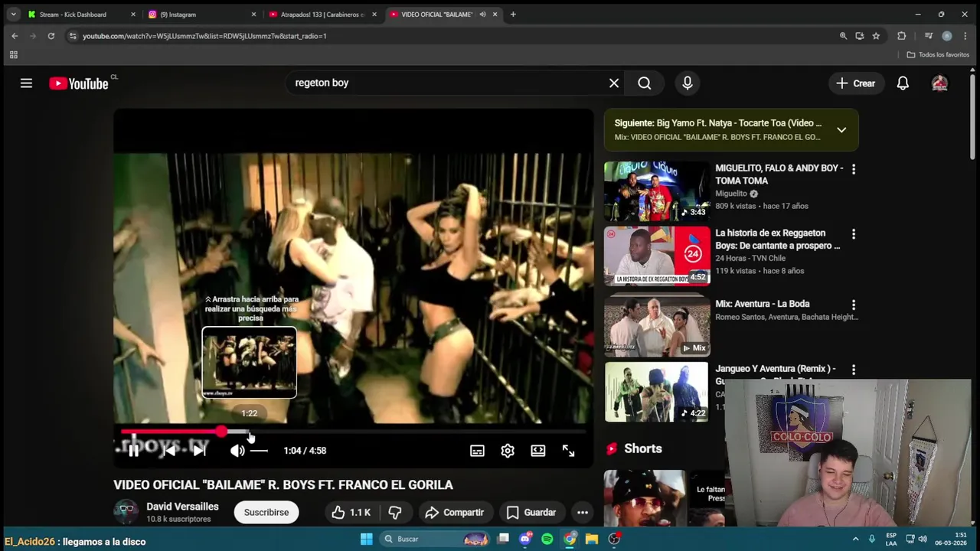Go to the YouTube home logo

(79, 83)
